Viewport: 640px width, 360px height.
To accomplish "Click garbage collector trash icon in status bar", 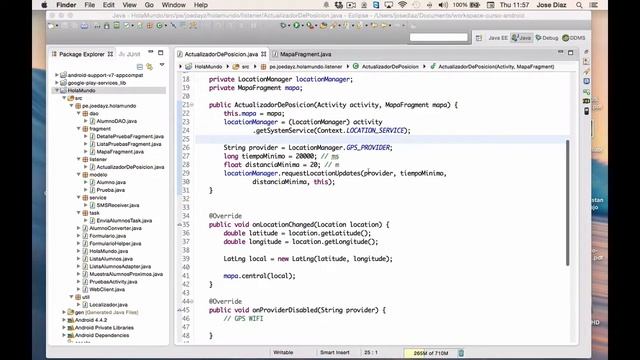I will point(461,353).
